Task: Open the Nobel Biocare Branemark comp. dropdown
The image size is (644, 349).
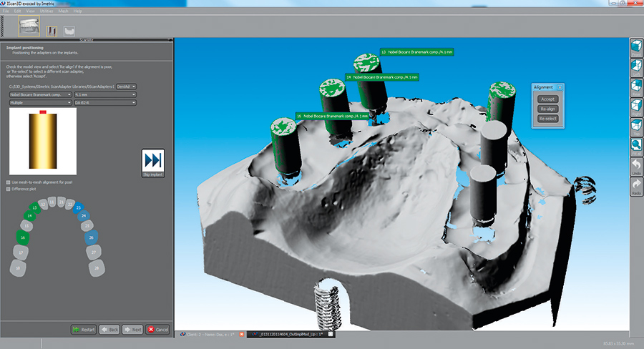Action: click(40, 95)
